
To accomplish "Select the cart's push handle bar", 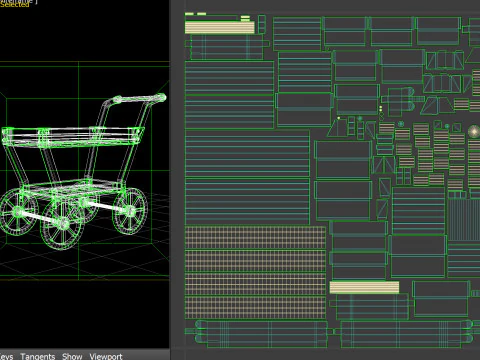I will tap(139, 99).
